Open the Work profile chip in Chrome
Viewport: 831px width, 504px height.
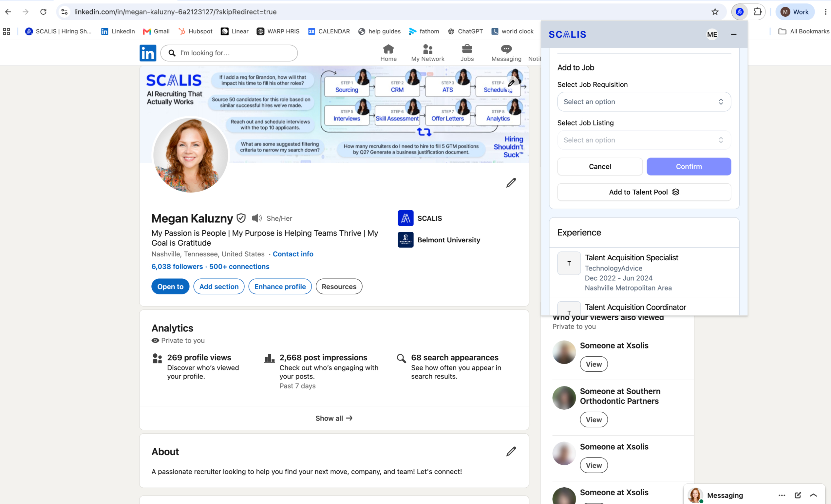tap(795, 12)
